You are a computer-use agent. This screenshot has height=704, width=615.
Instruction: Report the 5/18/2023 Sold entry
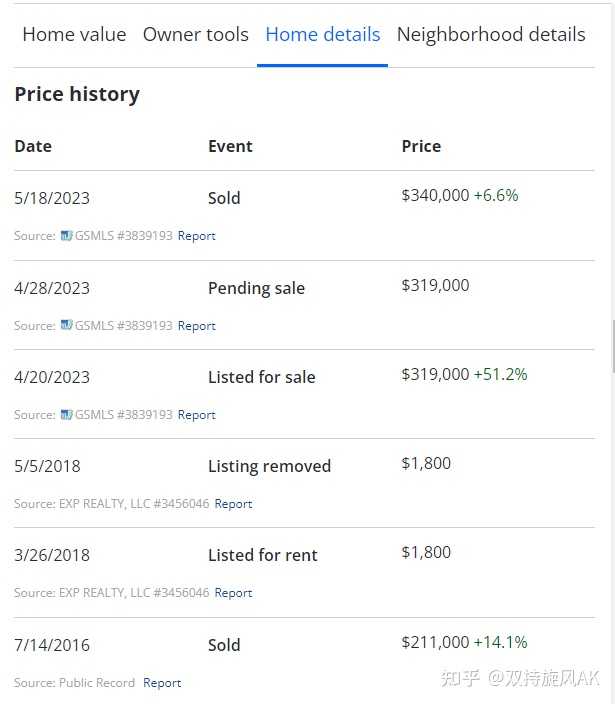point(197,236)
